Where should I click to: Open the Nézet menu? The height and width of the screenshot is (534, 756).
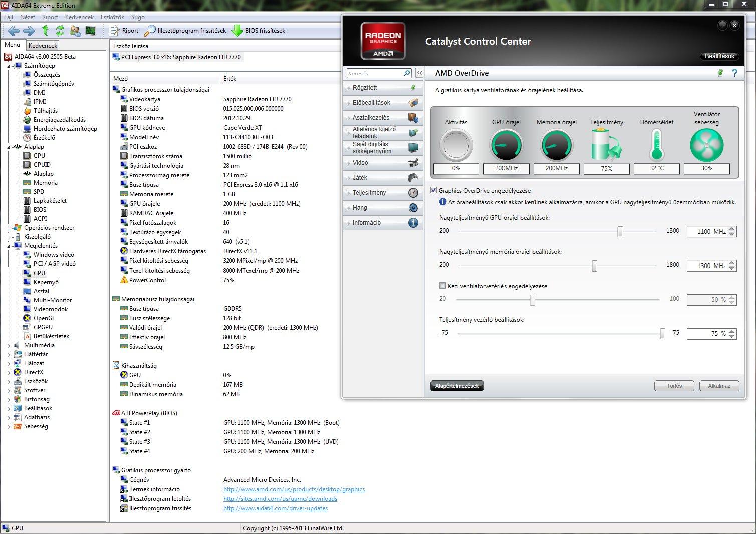[x=28, y=17]
